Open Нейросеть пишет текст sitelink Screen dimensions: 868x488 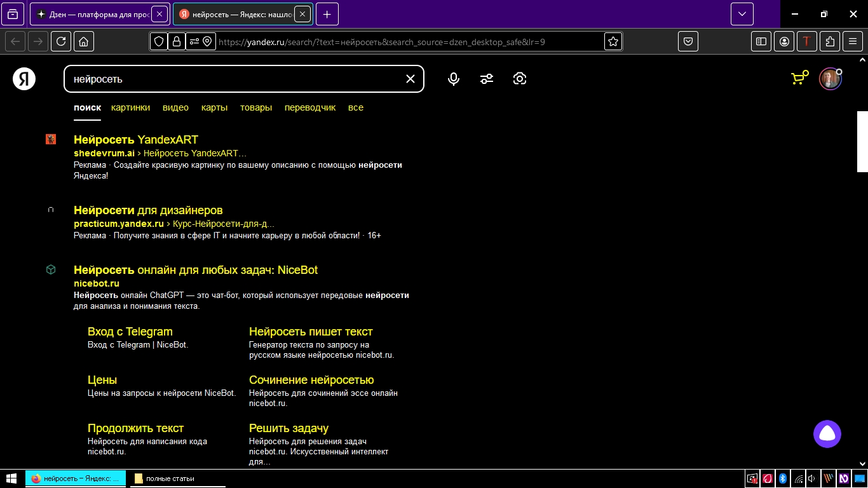point(311,332)
